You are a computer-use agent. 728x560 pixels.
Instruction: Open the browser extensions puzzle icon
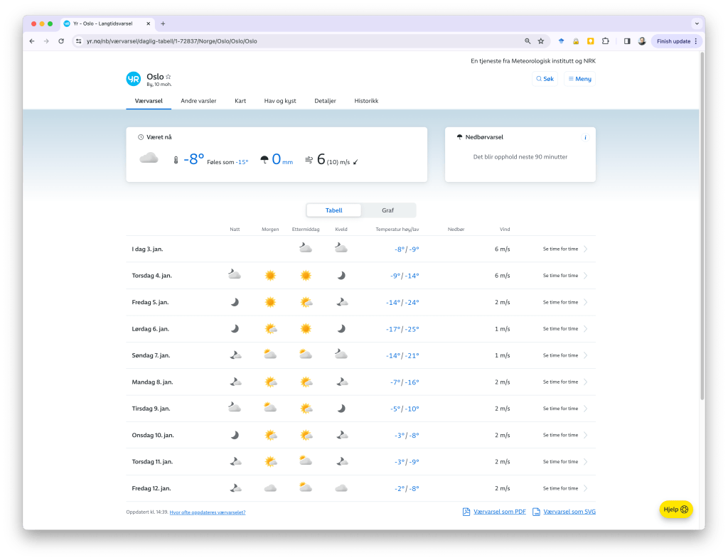point(605,41)
